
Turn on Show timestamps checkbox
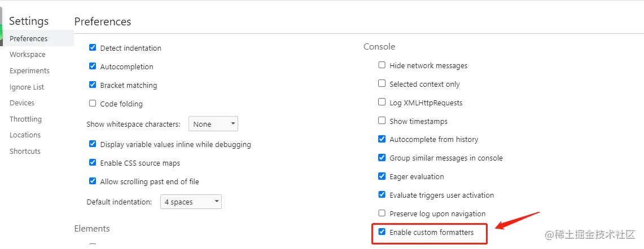(382, 121)
